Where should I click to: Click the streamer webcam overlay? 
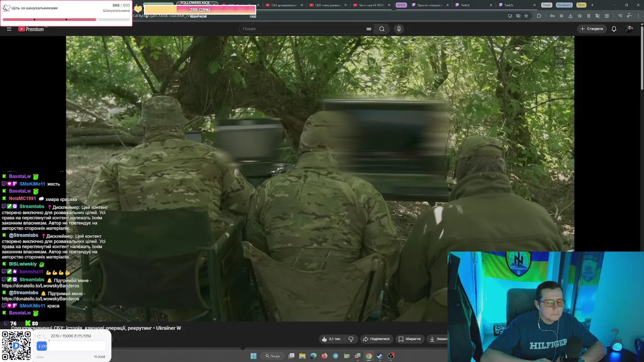pyautogui.click(x=545, y=307)
